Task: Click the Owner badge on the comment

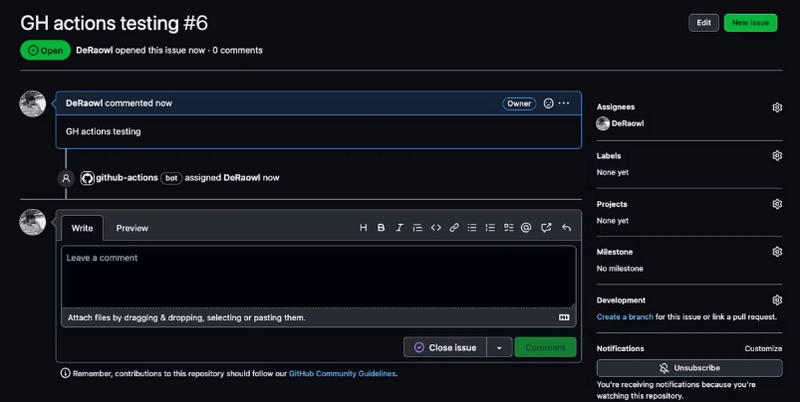Action: pyautogui.click(x=519, y=104)
